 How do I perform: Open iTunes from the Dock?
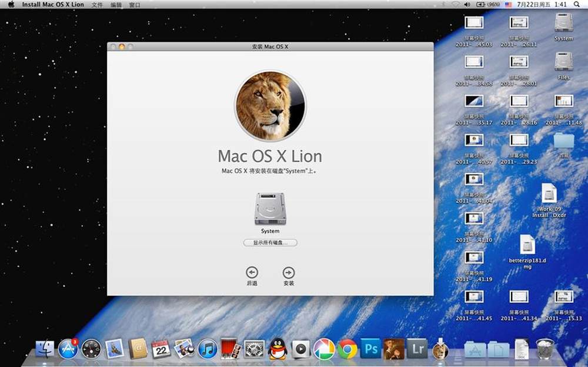[x=208, y=349]
